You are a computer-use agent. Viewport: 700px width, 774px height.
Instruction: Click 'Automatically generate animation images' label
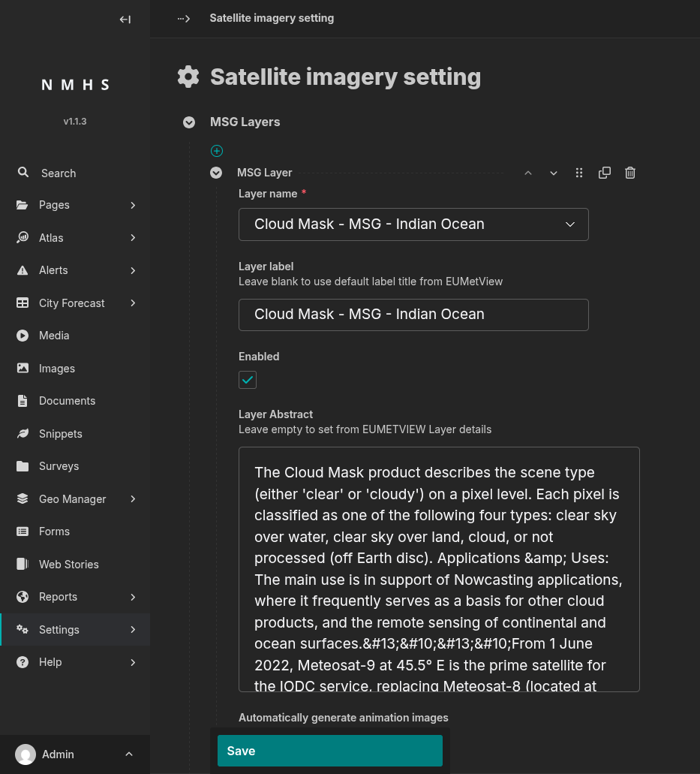[344, 718]
